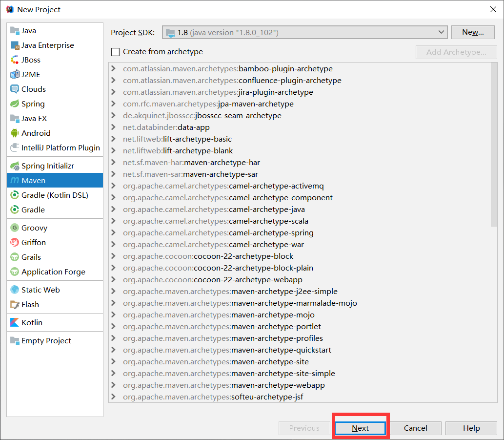Viewport: 504px width, 440px height.
Task: Open the Project SDK dropdown
Action: [305, 32]
